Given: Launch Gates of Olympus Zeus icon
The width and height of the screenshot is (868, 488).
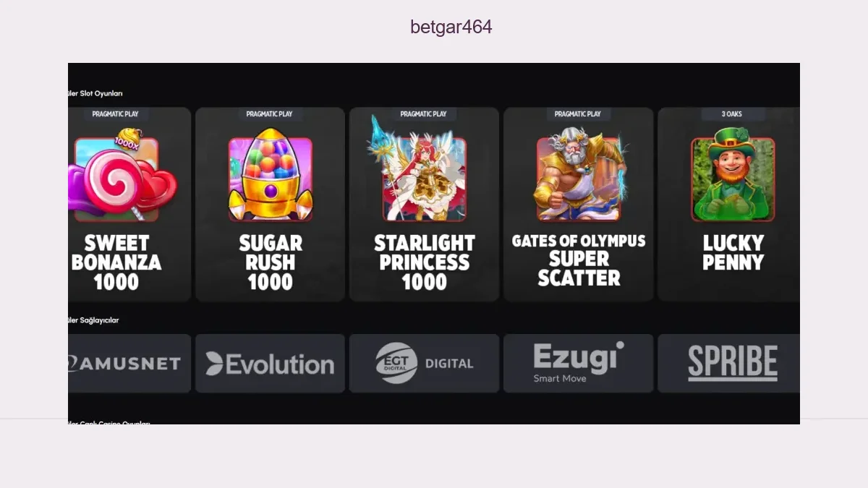Looking at the screenshot, I should [579, 174].
